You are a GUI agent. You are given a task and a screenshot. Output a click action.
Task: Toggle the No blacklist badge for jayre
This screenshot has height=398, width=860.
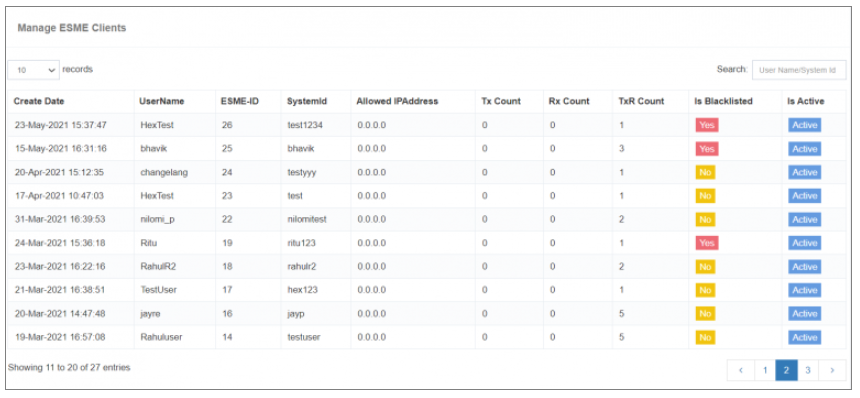point(705,314)
